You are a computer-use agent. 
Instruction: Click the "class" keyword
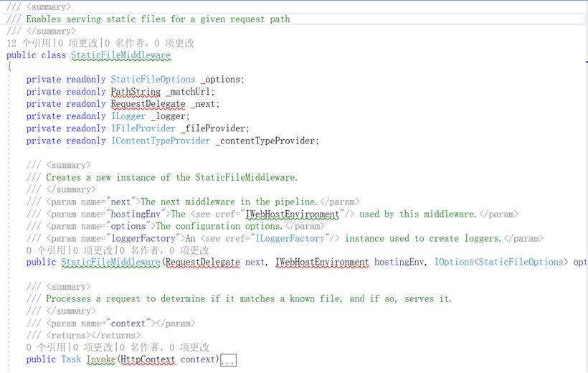[54, 55]
